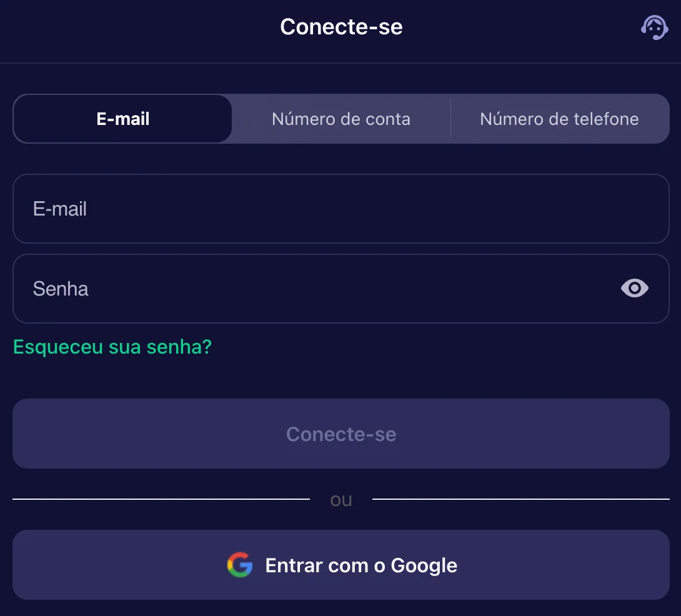Select the support agent icon top right

click(654, 27)
